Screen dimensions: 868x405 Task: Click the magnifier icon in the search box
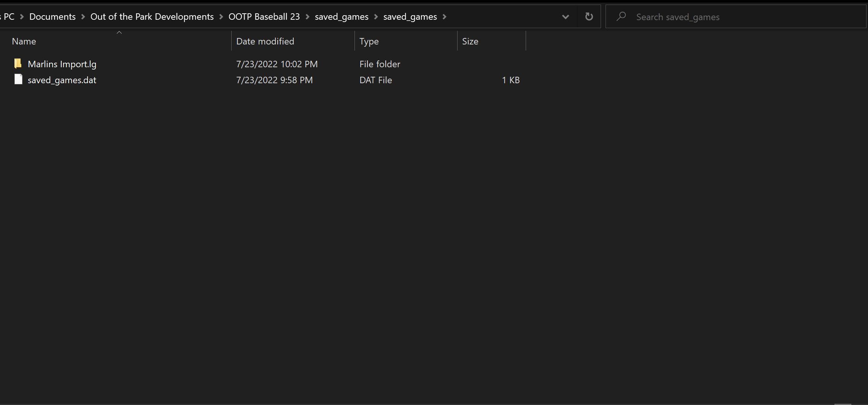click(621, 17)
